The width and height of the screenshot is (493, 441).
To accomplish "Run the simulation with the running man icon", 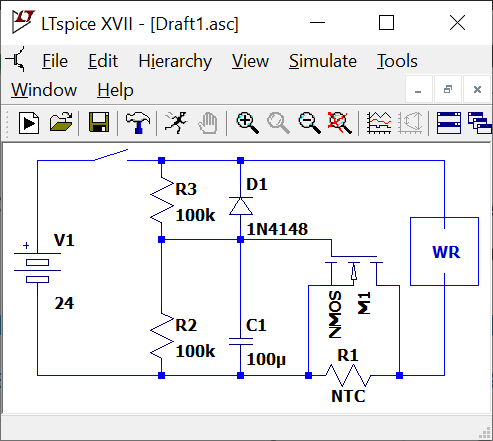I will pyautogui.click(x=176, y=123).
